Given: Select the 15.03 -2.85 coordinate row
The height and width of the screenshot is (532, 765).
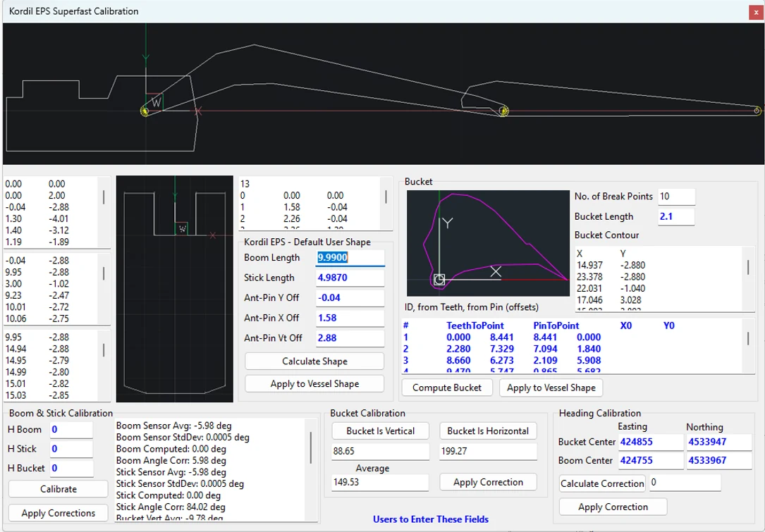Looking at the screenshot, I should pyautogui.click(x=37, y=395).
